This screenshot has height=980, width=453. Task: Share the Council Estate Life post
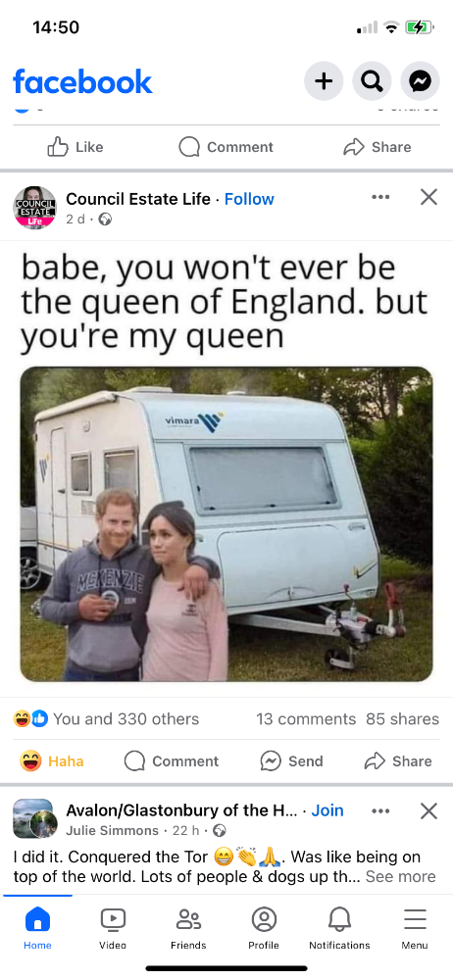[398, 761]
